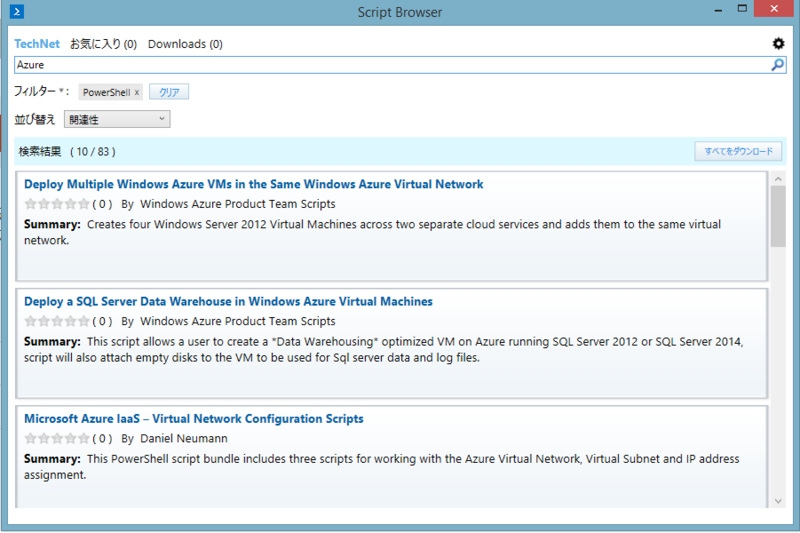The height and width of the screenshot is (533, 800).
Task: Click author of SQL Server Data Warehouse script
Action: [x=238, y=321]
